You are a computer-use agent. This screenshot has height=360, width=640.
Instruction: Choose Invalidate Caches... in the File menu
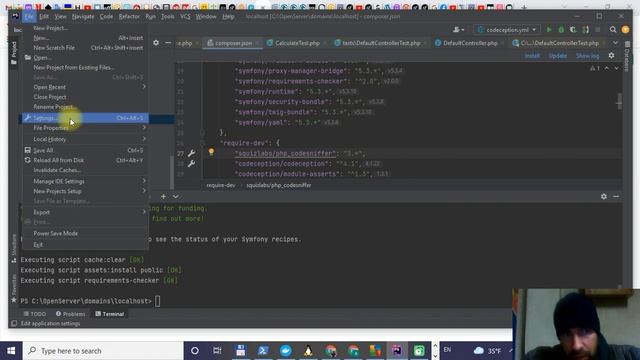(85, 170)
